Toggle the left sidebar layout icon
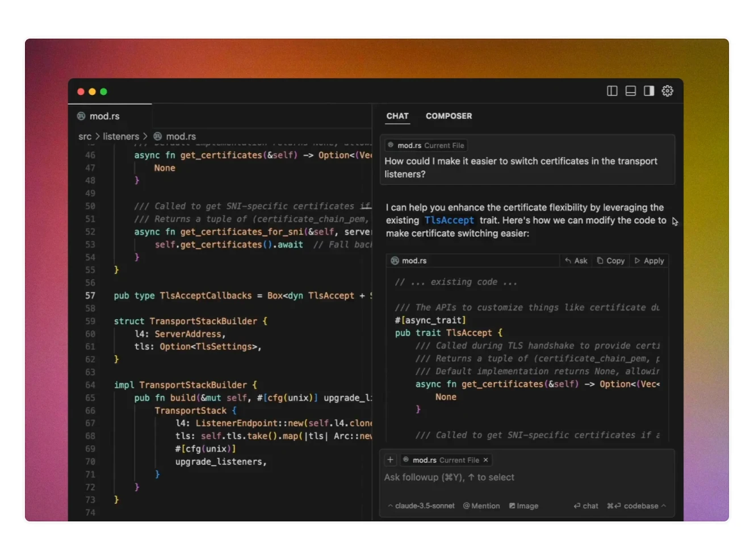 pyautogui.click(x=612, y=91)
